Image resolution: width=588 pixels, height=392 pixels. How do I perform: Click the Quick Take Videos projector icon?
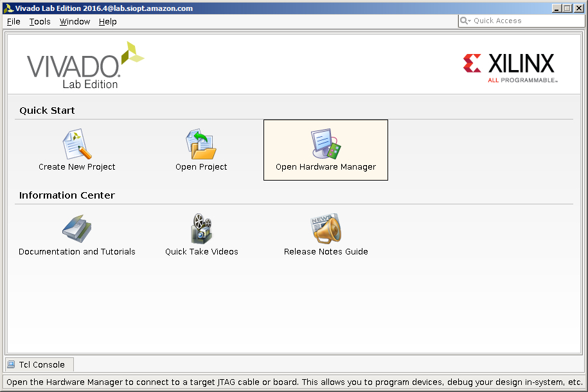(x=202, y=229)
